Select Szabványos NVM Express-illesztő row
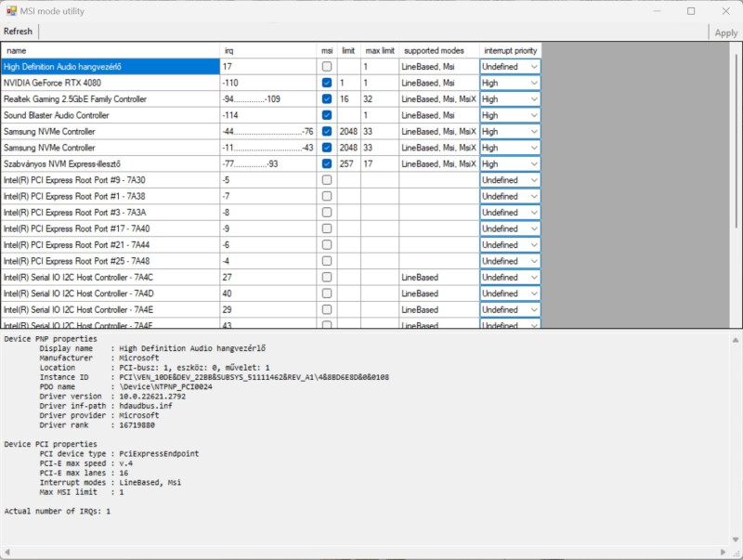 click(x=111, y=164)
